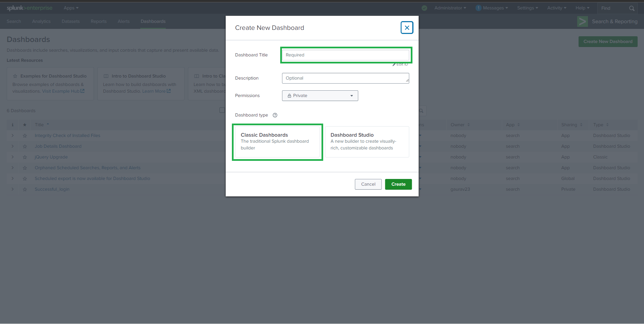Click the external link icon beside Learn More

169,91
